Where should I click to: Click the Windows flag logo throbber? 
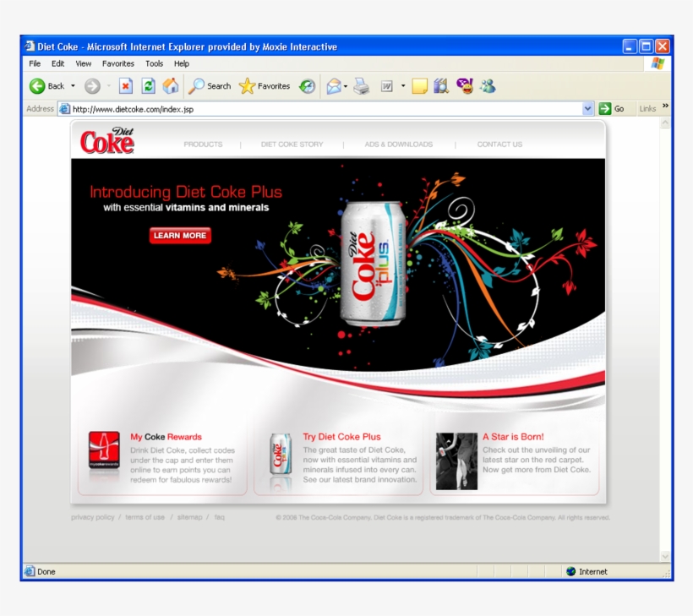point(658,63)
